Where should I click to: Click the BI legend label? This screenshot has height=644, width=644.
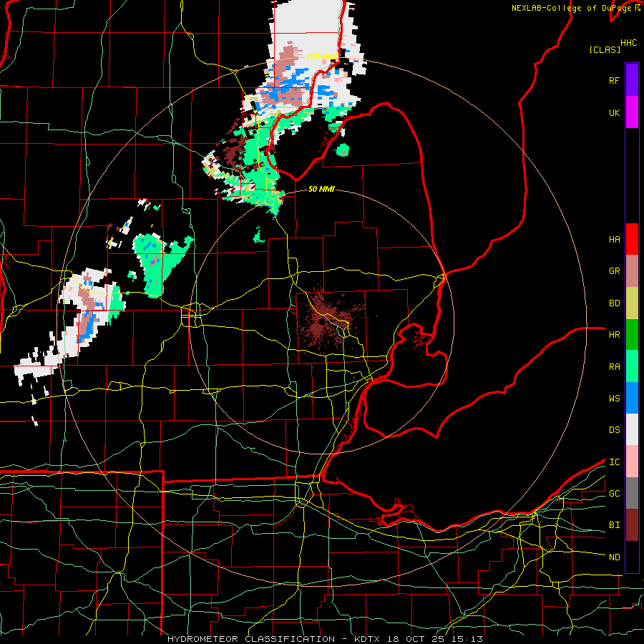click(615, 525)
